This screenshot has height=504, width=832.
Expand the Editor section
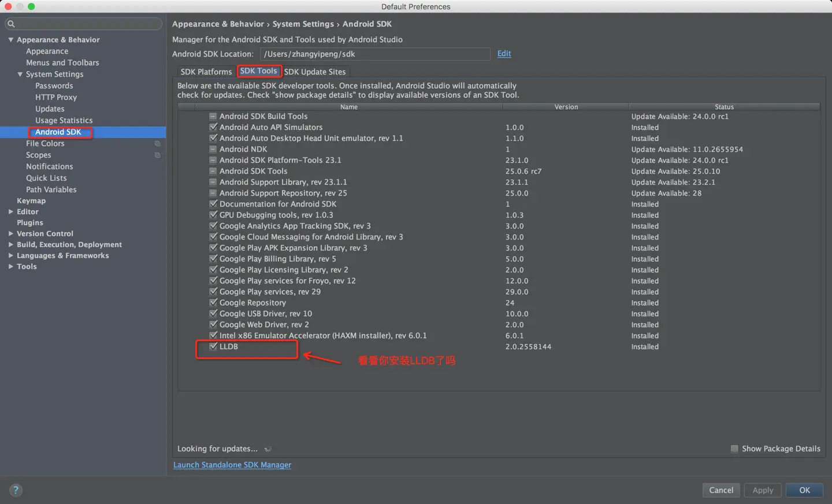[11, 212]
